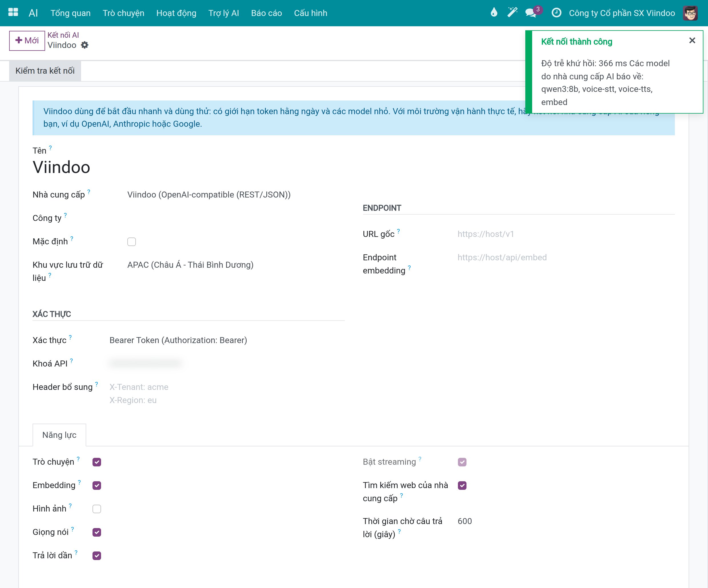Open the Cấu hình menu
This screenshot has height=588, width=708.
pyautogui.click(x=311, y=13)
